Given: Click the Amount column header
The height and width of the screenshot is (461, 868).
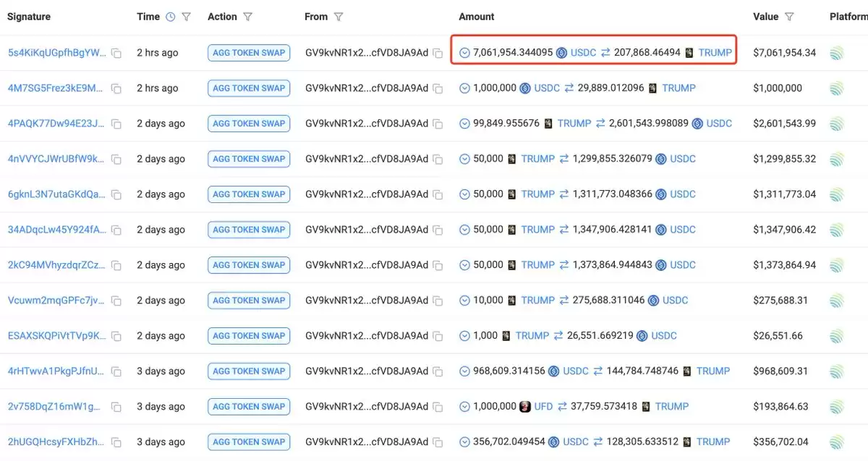Looking at the screenshot, I should point(477,17).
